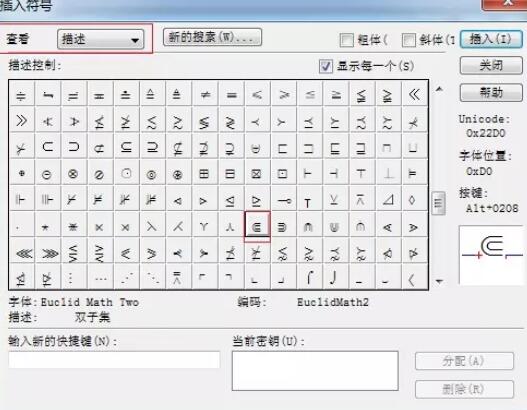Select the up tack perpendicular symbol
This screenshot has height=410, width=527.
tap(388, 173)
